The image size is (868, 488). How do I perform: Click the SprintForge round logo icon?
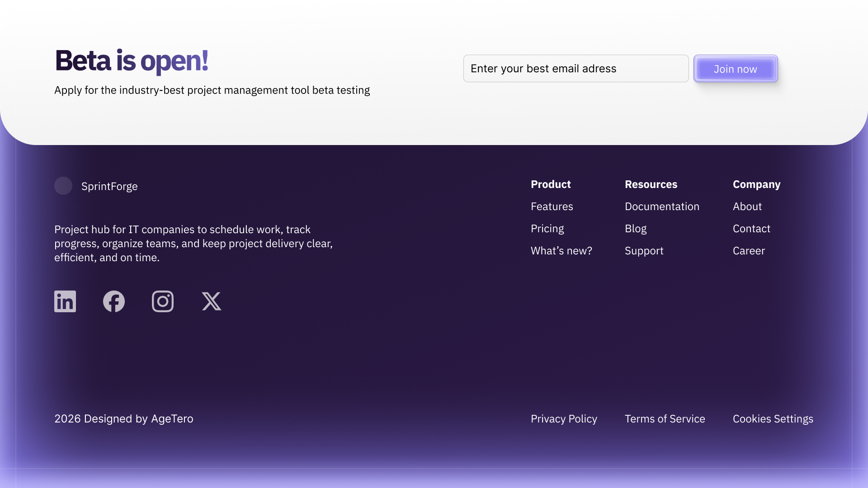63,186
